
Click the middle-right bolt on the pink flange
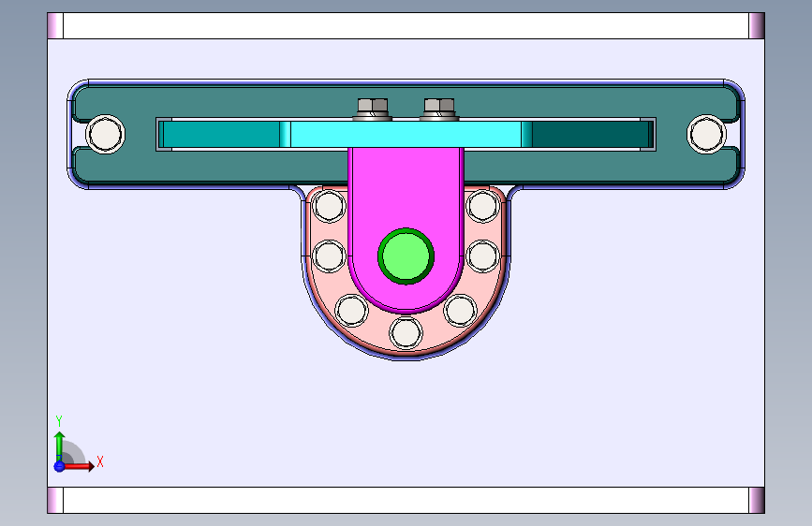(482, 256)
